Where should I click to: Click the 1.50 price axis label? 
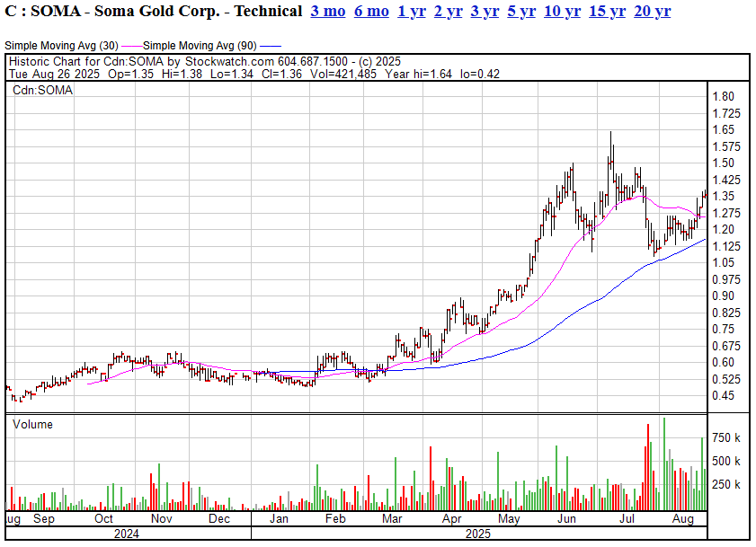click(x=724, y=163)
